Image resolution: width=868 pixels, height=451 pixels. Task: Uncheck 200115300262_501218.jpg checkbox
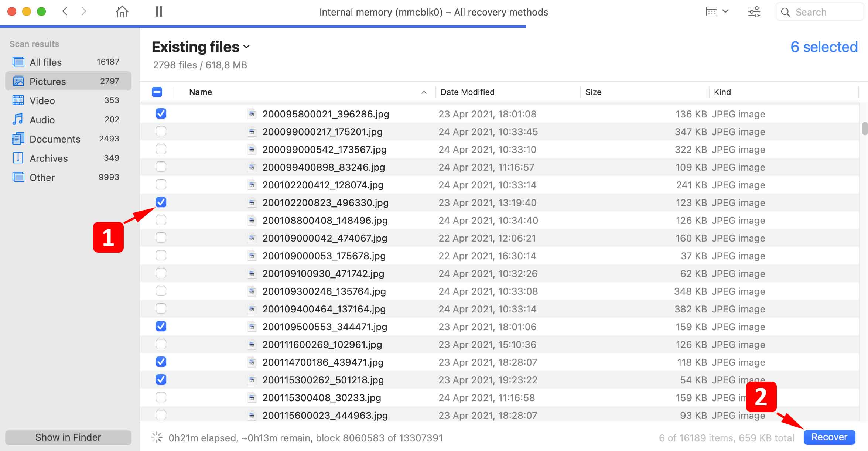161,379
